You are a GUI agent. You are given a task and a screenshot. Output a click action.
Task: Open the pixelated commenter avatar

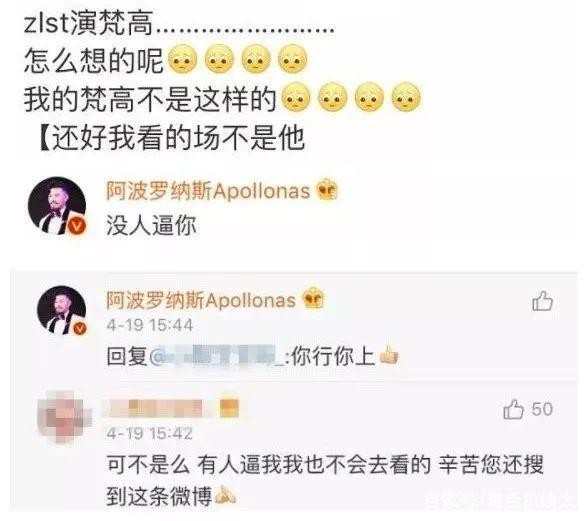coord(64,417)
